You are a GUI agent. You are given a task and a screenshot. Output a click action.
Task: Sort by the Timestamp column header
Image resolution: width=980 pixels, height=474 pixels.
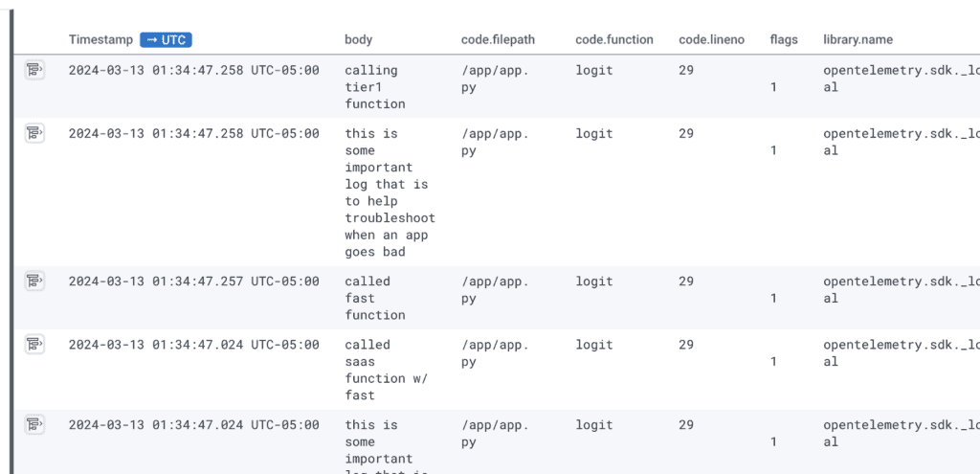tap(100, 40)
